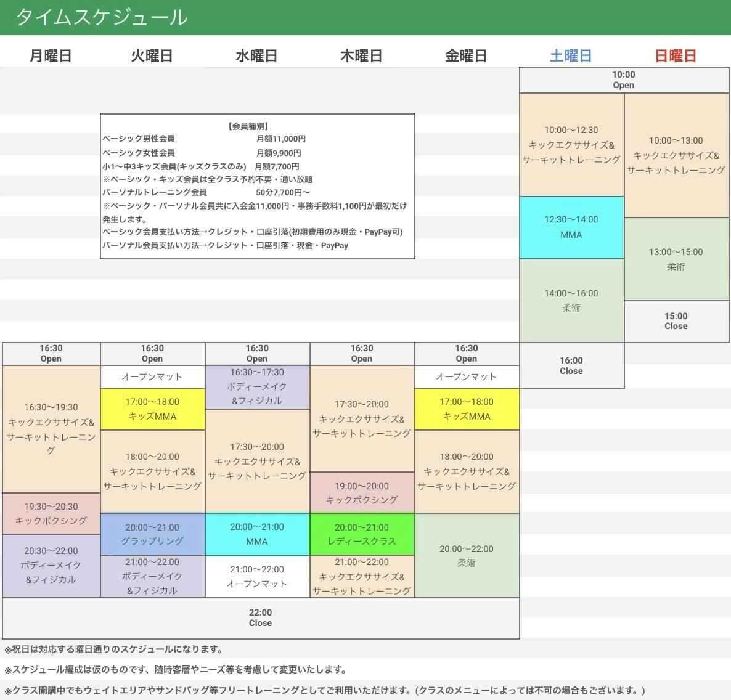Select the 日曜日 column header

[x=676, y=56]
